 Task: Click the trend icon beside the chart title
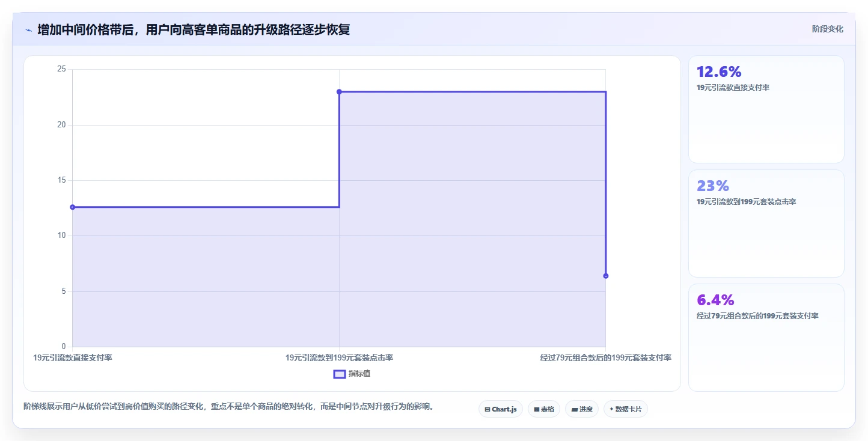tap(28, 30)
